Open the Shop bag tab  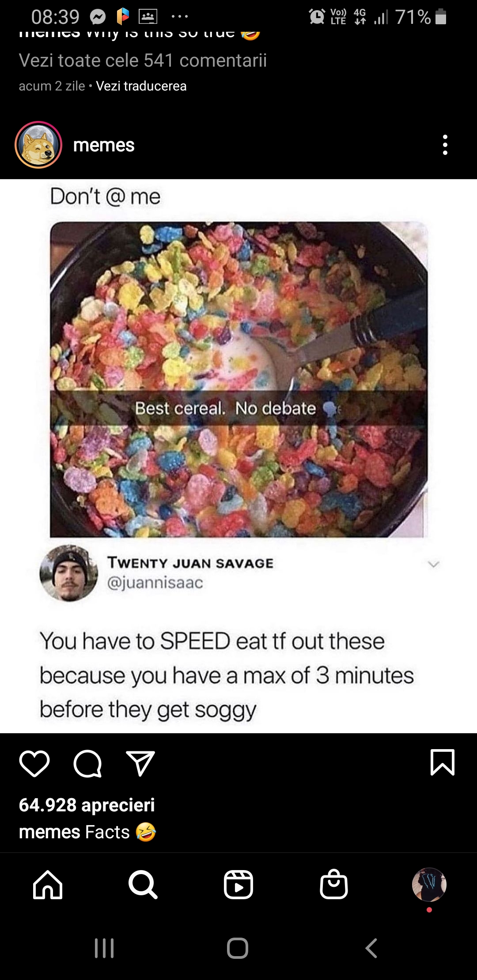click(x=334, y=884)
